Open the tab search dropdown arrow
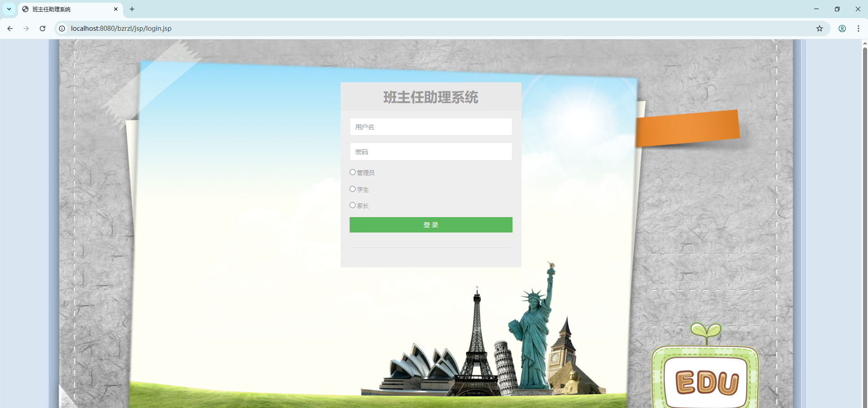This screenshot has width=868, height=408. point(9,9)
